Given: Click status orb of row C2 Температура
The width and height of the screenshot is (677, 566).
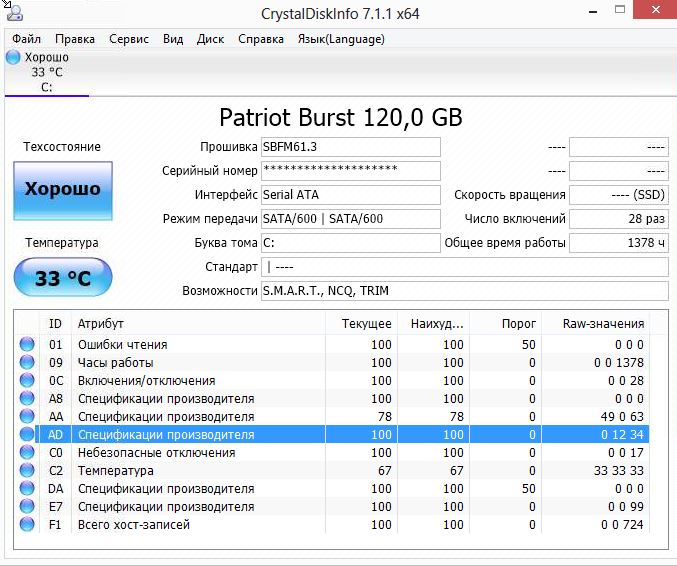Looking at the screenshot, I should click(x=27, y=470).
